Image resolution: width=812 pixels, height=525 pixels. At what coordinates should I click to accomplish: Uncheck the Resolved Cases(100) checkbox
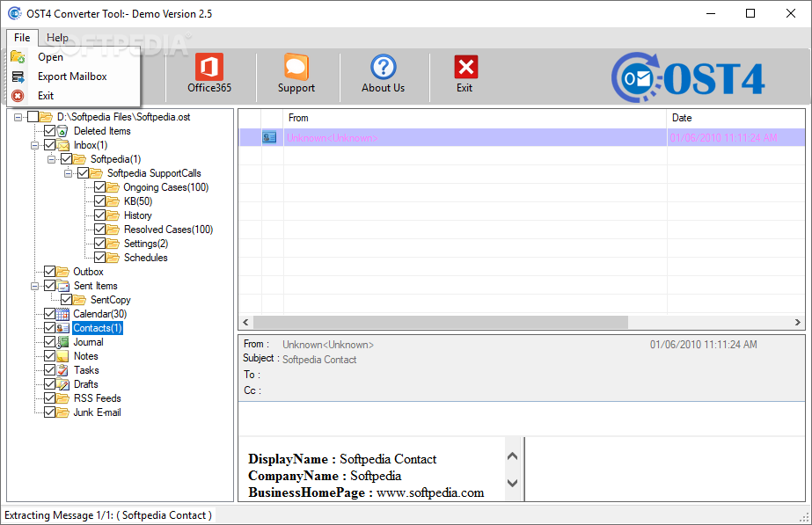(x=100, y=230)
